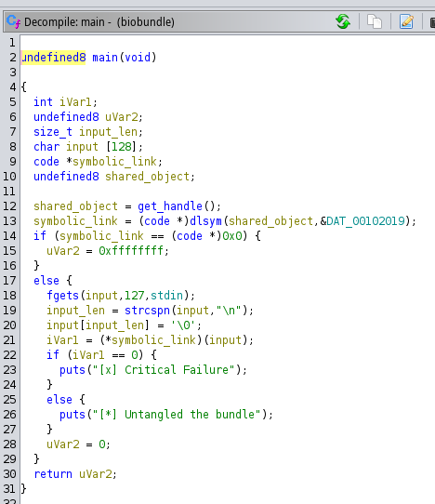This screenshot has height=504, width=435.
Task: Click the dlsym function name
Action: 205,220
